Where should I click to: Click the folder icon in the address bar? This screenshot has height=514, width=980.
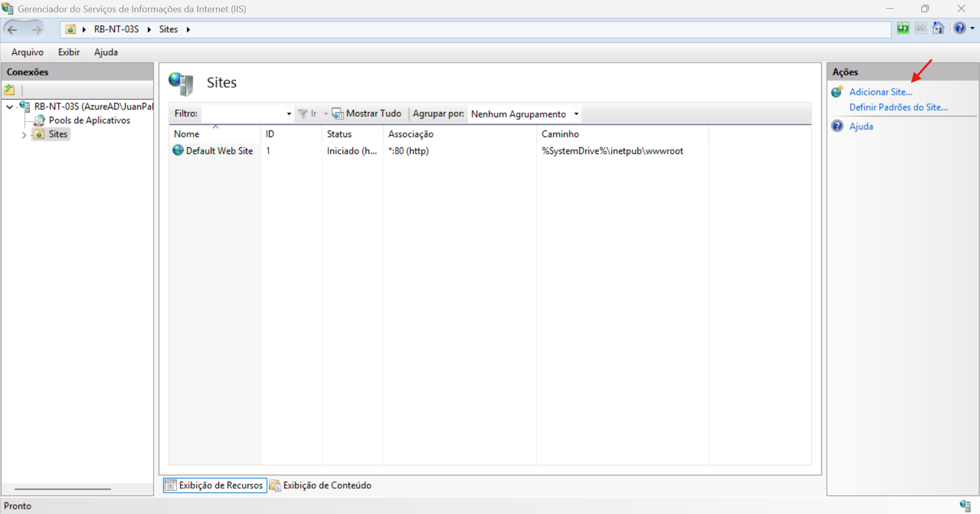[x=70, y=29]
